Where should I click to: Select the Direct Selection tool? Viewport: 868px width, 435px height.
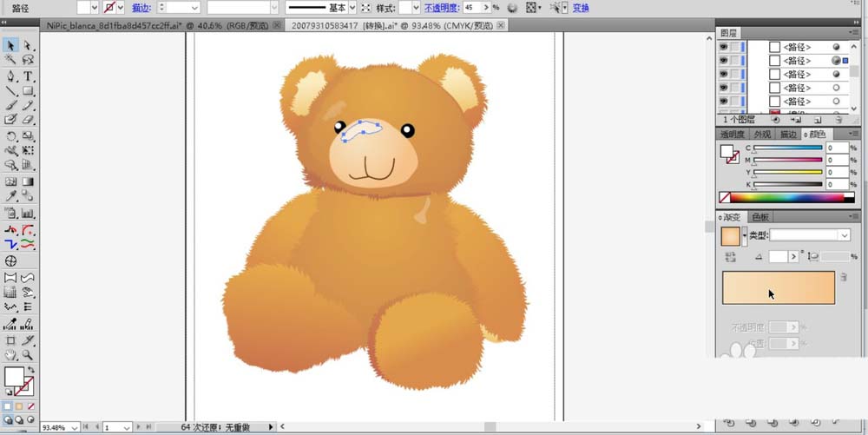pyautogui.click(x=28, y=45)
